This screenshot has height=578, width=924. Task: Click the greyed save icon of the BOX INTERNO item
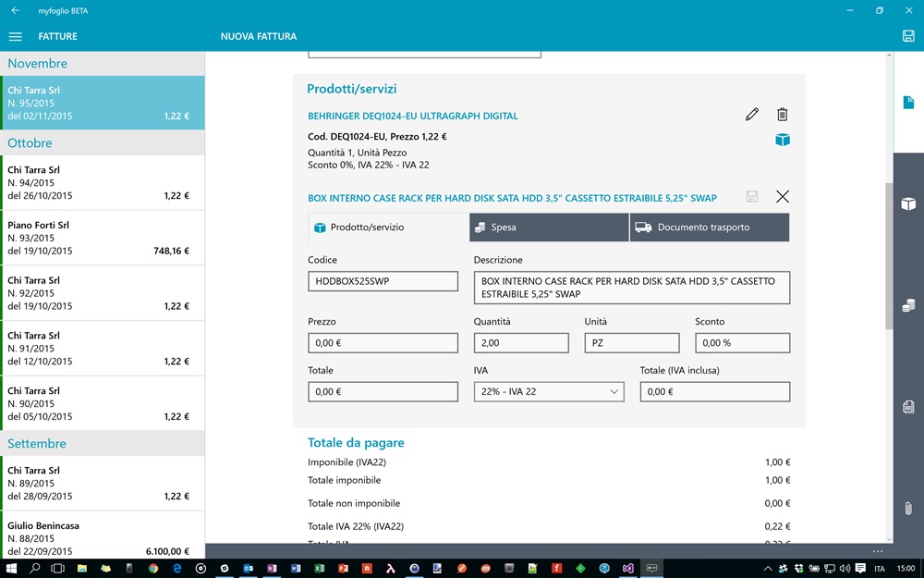(x=751, y=196)
